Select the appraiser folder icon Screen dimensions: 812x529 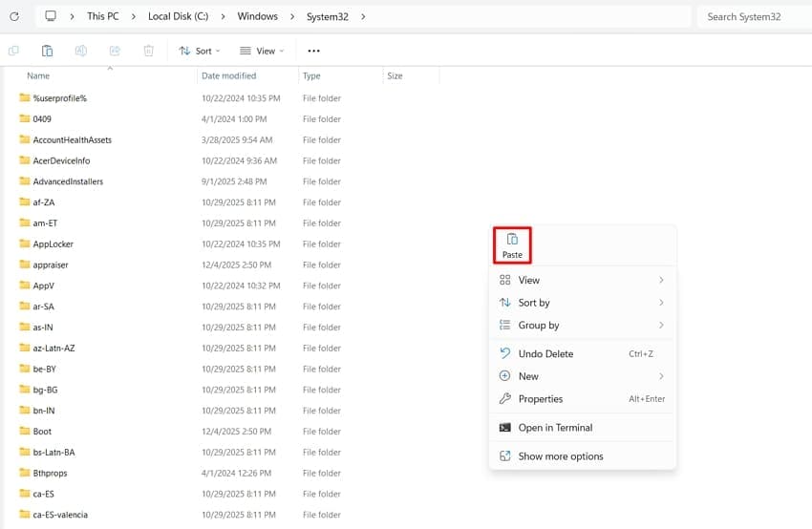pos(24,264)
